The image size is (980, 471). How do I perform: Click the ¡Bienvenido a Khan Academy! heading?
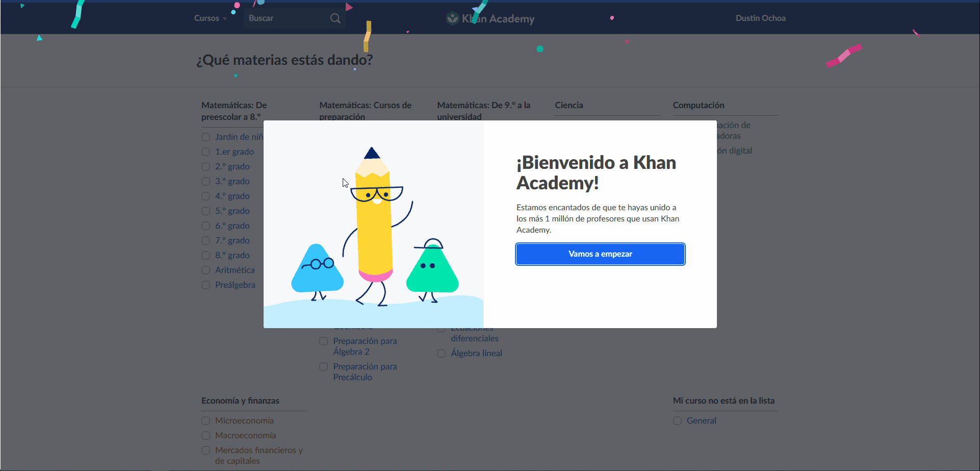596,172
